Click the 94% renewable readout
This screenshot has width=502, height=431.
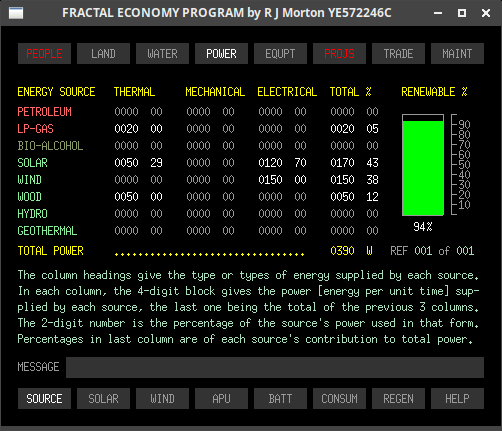tap(423, 227)
